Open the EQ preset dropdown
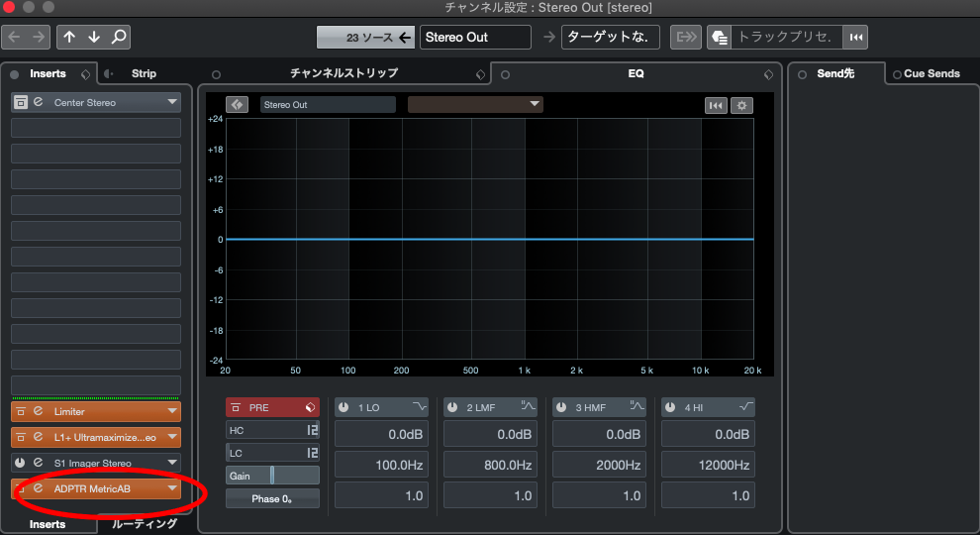980x535 pixels. (475, 104)
